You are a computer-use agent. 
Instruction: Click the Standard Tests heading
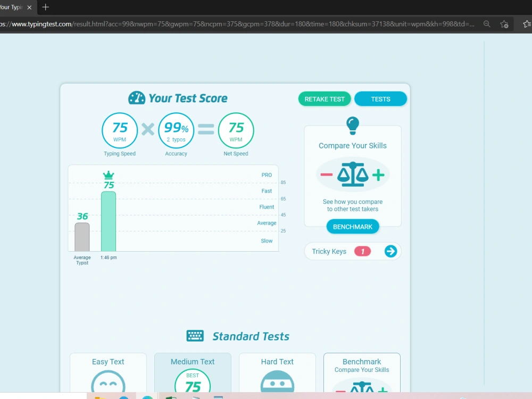coord(251,336)
